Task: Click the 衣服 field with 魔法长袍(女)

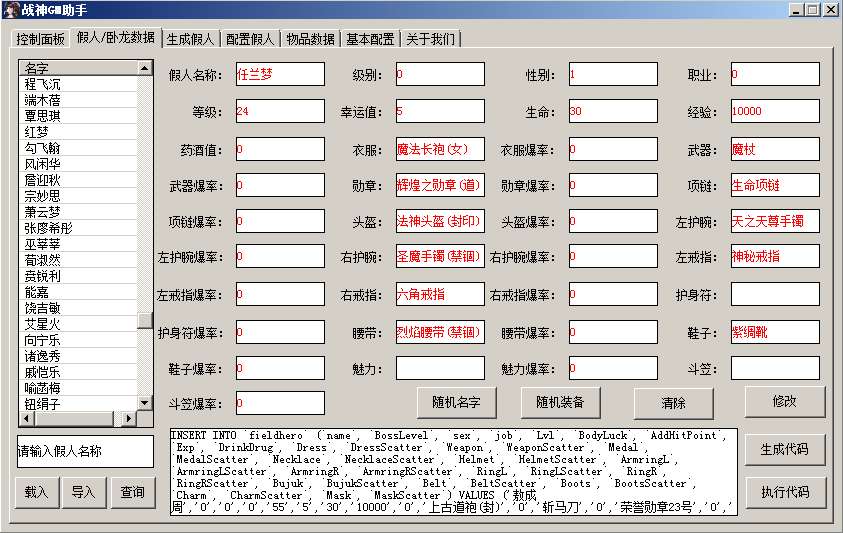Action: click(x=440, y=149)
